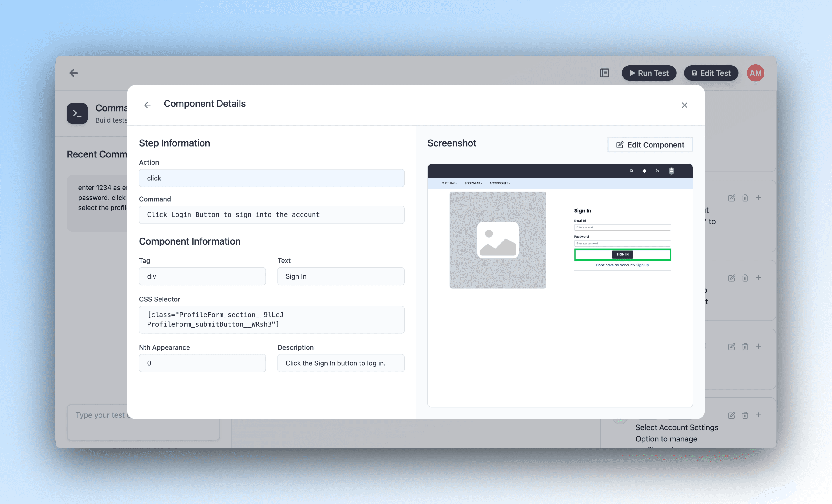Open the CLOTHING dropdown in preview
This screenshot has height=504, width=832.
click(x=449, y=183)
